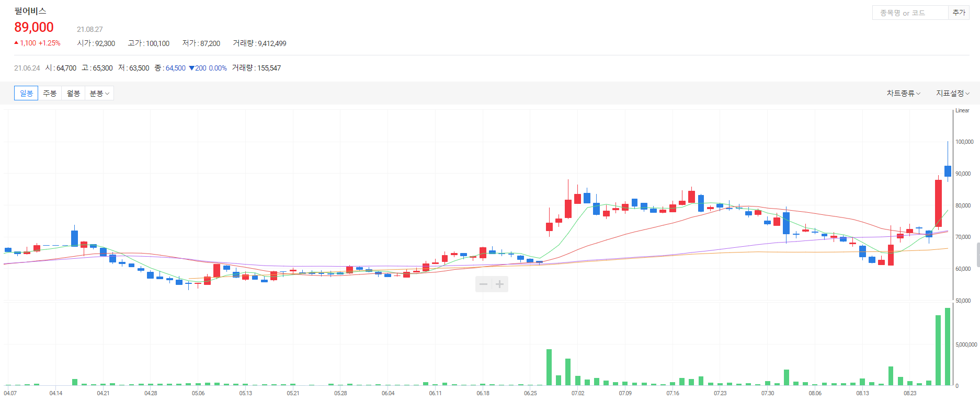
Task: Click the date 21.08.27
Action: (90, 29)
